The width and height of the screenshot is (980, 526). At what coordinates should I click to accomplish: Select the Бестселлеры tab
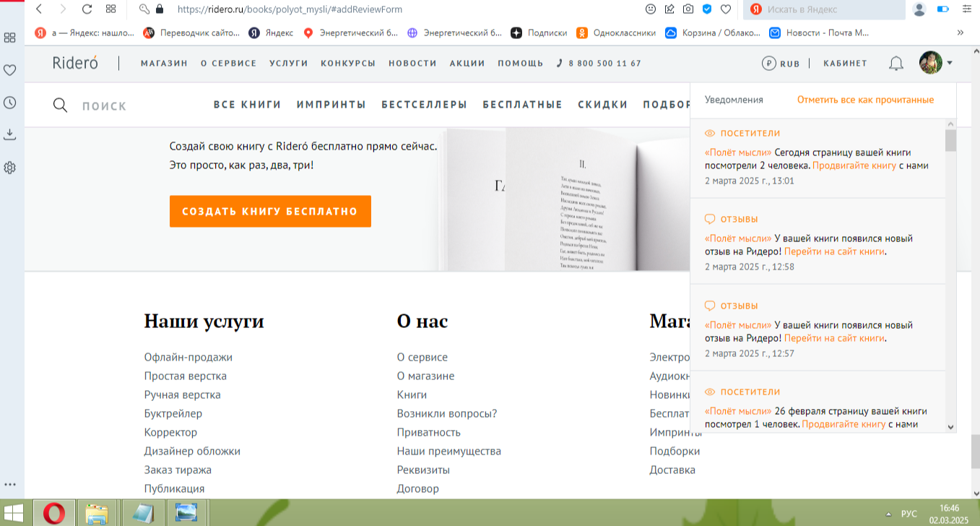click(x=425, y=105)
